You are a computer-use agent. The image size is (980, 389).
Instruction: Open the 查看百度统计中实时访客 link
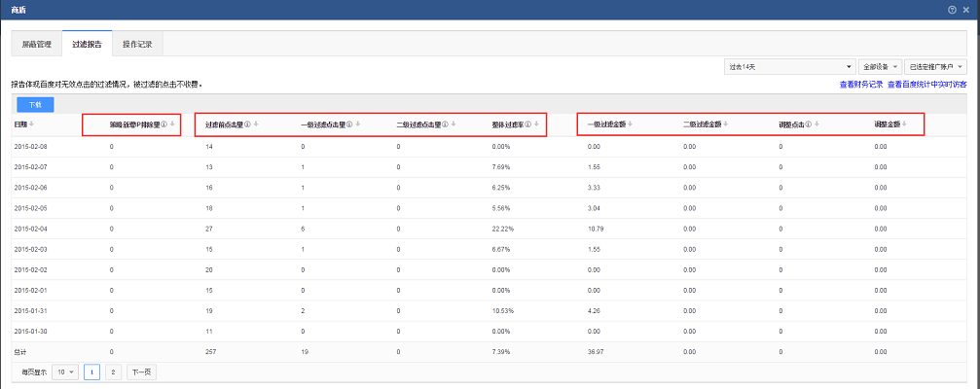pos(926,85)
